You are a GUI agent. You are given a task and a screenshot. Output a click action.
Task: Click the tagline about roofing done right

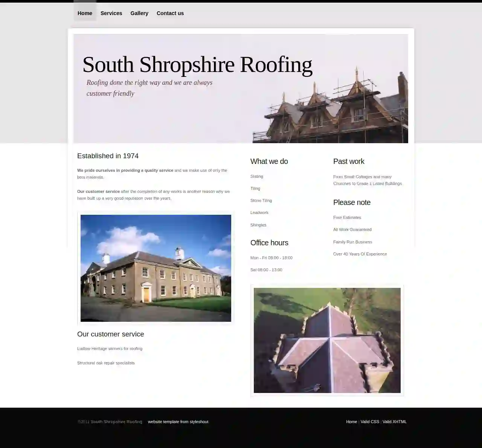(x=149, y=88)
